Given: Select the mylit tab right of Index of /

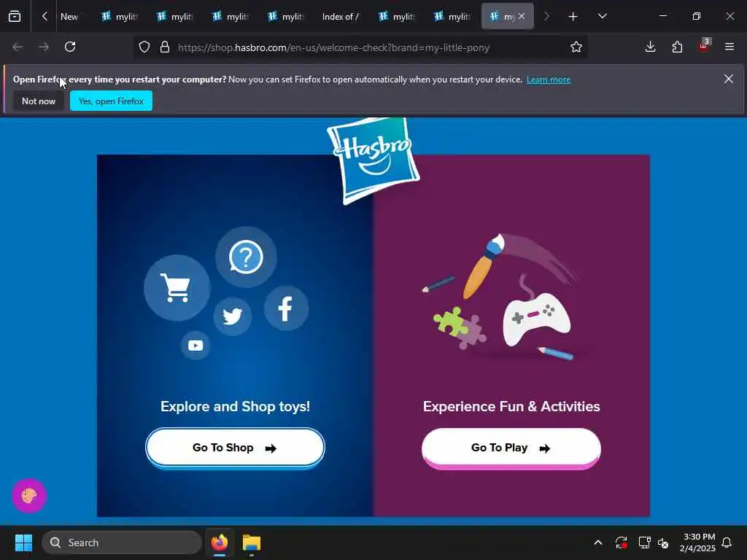Looking at the screenshot, I should coord(398,17).
